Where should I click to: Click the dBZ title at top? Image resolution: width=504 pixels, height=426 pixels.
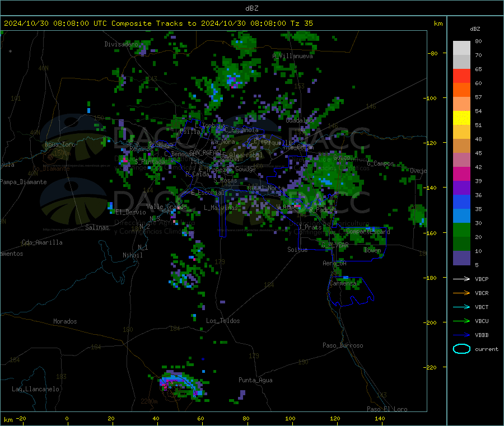coord(251,8)
